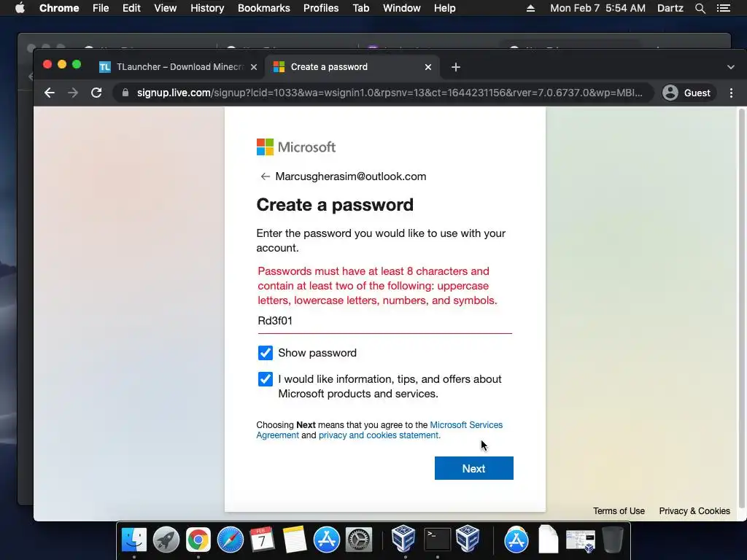Open the Profiles menu
747x560 pixels.
point(321,8)
